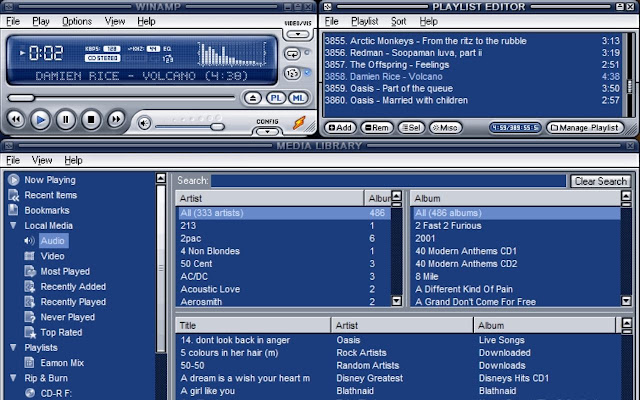The width and height of the screenshot is (640, 400).
Task: Open Media Library File menu
Action: 13,160
